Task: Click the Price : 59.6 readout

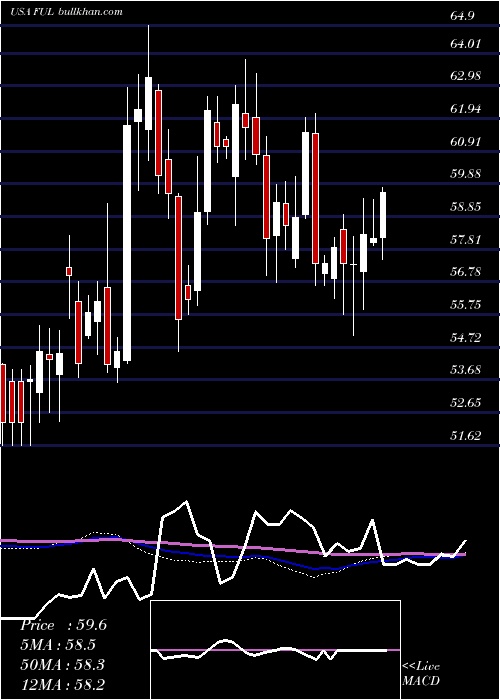Action: pyautogui.click(x=63, y=625)
